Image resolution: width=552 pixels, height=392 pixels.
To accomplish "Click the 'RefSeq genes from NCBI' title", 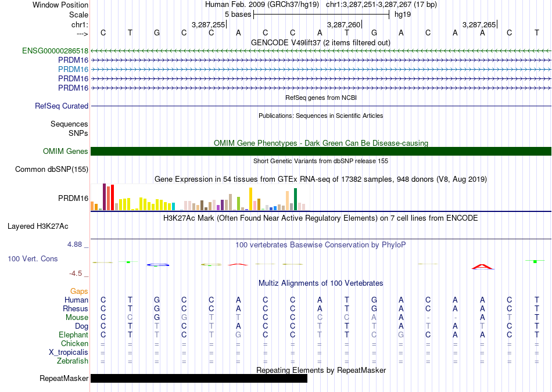I will (x=321, y=98).
